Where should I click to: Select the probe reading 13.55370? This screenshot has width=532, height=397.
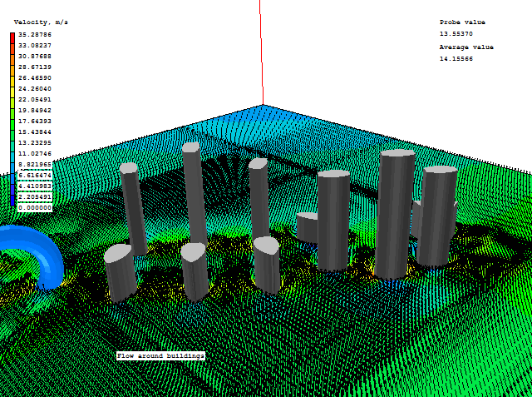[456, 34]
